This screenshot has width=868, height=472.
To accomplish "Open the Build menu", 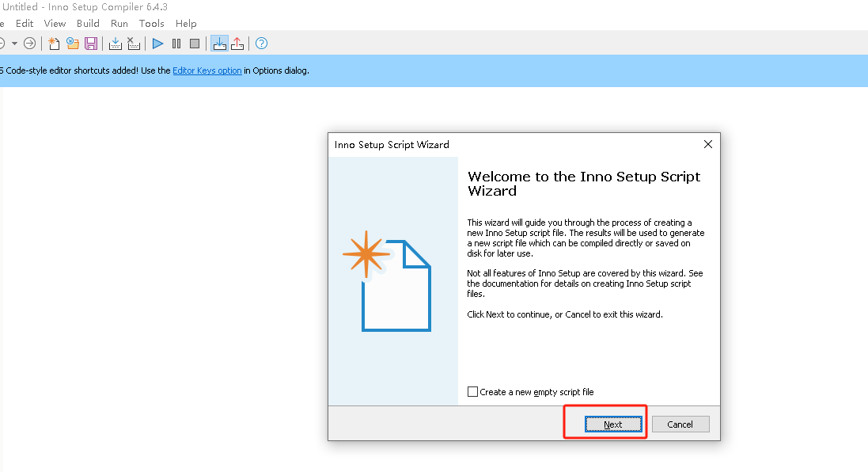I will pos(88,23).
